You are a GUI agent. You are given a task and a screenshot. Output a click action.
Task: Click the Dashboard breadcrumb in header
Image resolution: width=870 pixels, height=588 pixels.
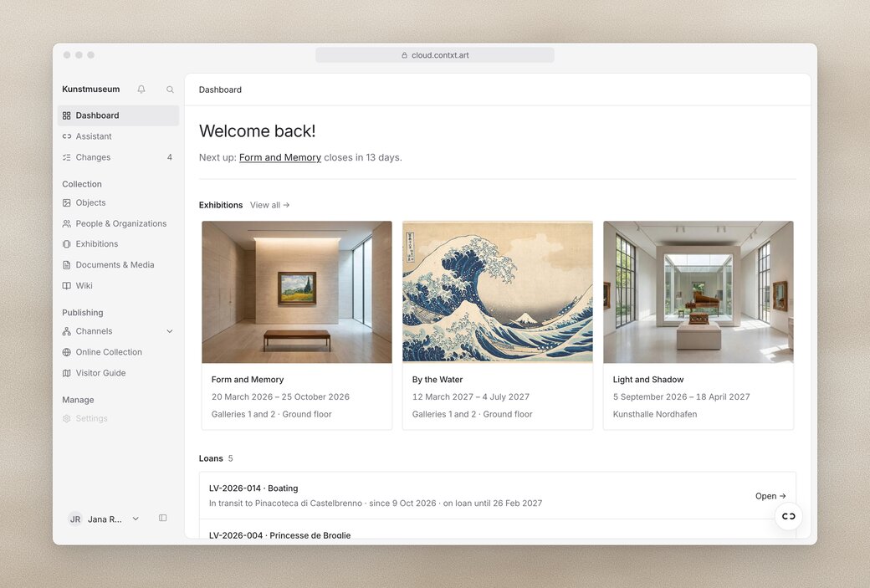pos(220,89)
